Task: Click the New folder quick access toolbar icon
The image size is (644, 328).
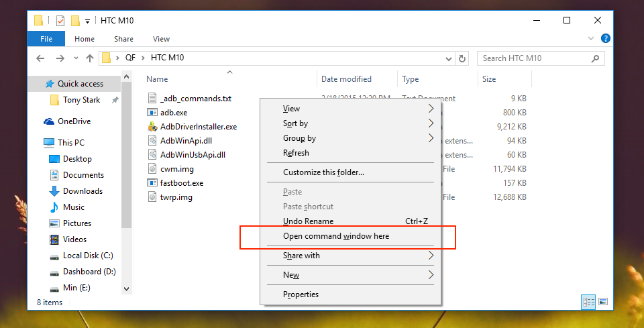Action: click(x=75, y=21)
